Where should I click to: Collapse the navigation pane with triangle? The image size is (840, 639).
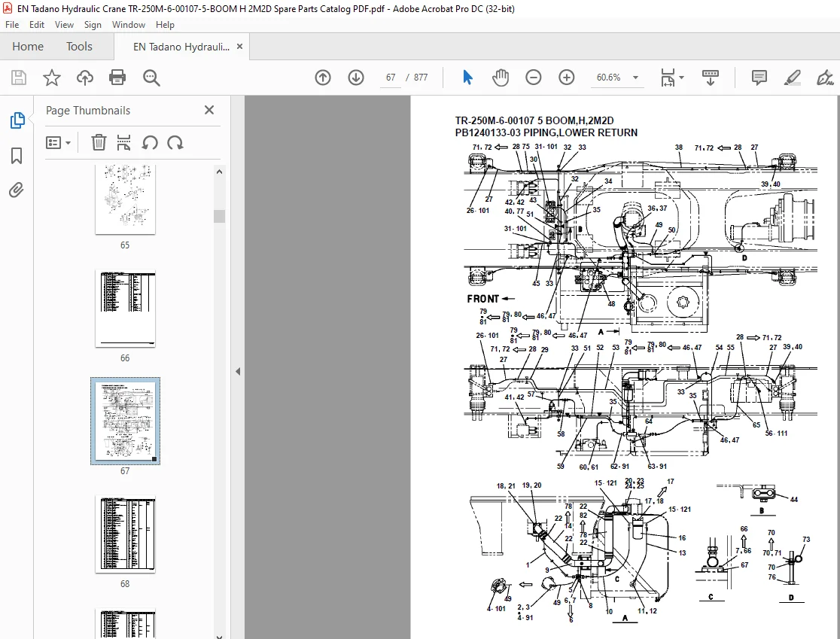pyautogui.click(x=238, y=371)
